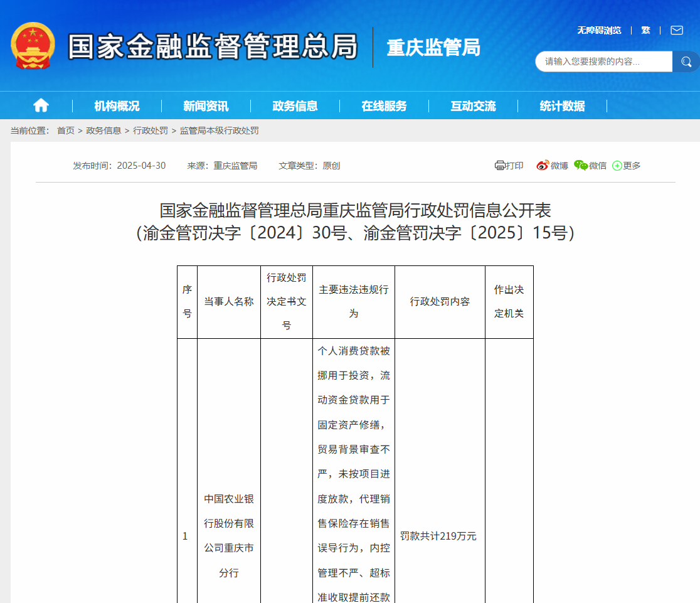Share the page via the Weibo icon
Image resolution: width=700 pixels, height=603 pixels.
[x=541, y=165]
